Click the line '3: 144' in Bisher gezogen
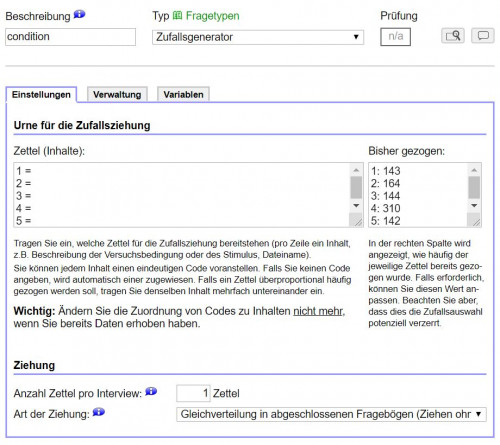This screenshot has width=500, height=445. click(x=386, y=196)
